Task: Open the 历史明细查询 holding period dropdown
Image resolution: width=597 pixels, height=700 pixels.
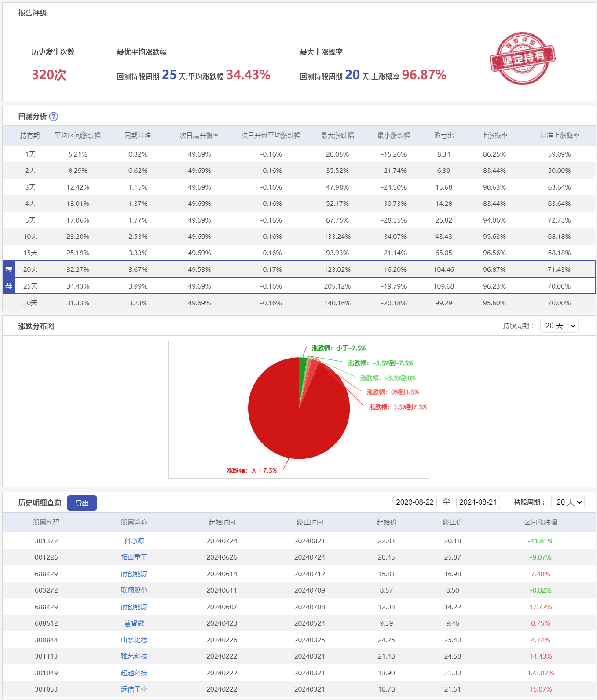Action: pyautogui.click(x=568, y=502)
